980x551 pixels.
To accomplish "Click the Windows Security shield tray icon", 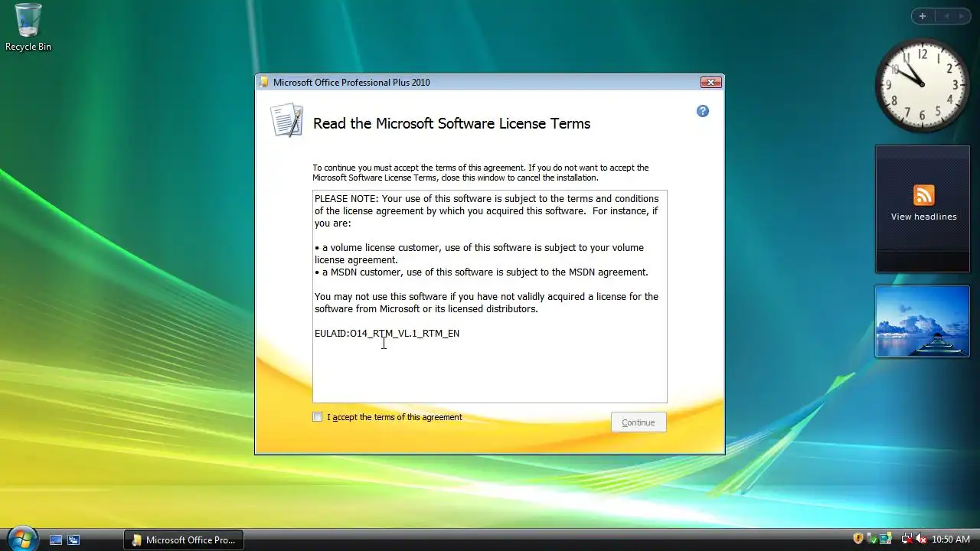I will [858, 540].
